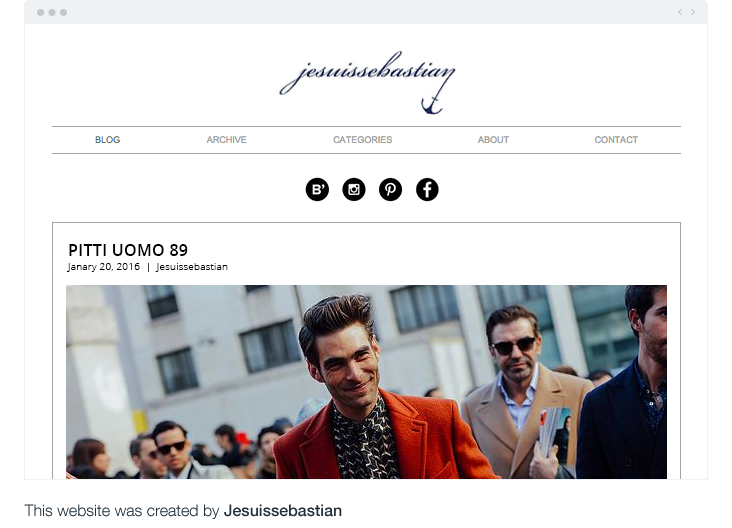Open the Facebook social icon
This screenshot has height=528, width=732.
427,190
